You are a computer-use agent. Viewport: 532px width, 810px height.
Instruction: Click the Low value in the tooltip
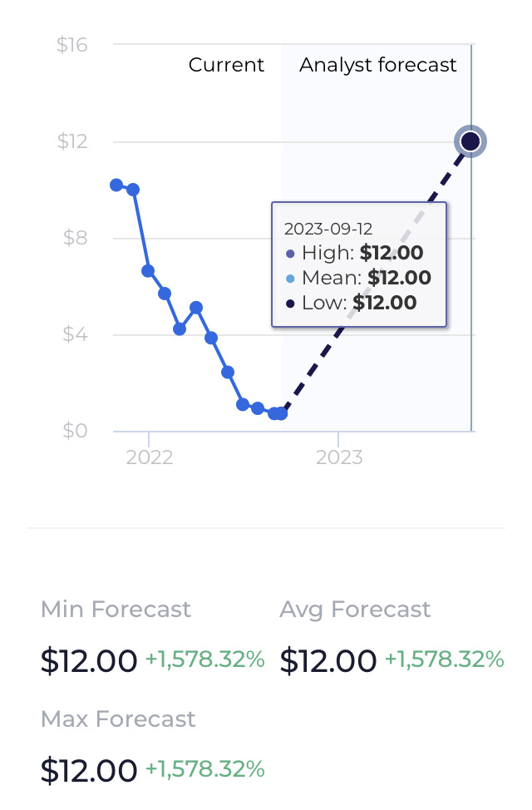(385, 303)
